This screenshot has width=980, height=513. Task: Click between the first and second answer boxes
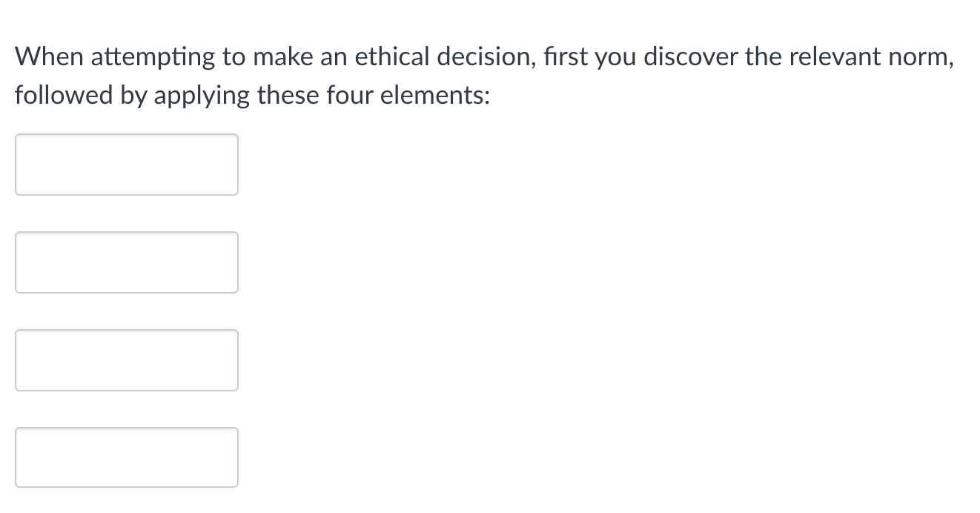click(126, 214)
